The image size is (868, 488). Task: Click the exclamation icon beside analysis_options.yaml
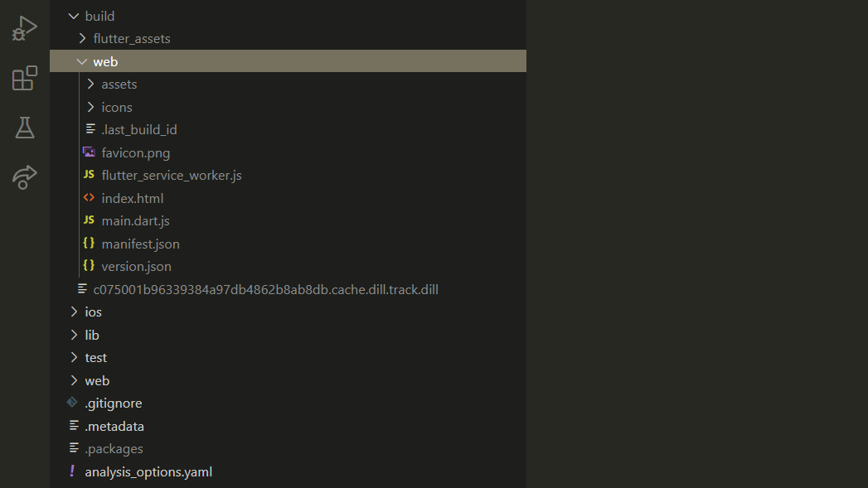73,471
